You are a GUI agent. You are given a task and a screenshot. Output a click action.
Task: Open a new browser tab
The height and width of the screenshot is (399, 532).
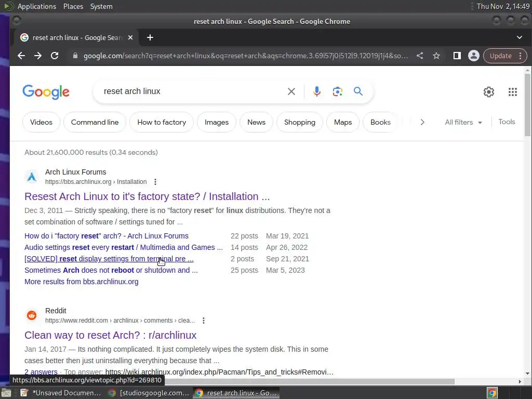coord(150,37)
